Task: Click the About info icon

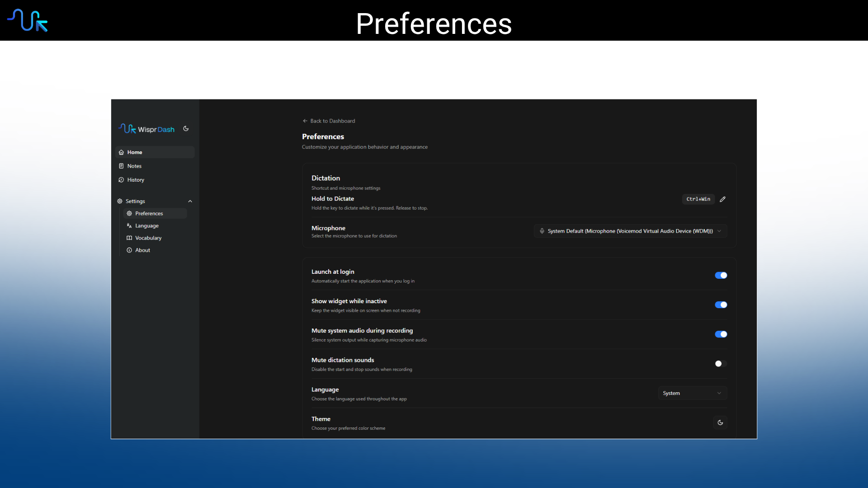Action: (x=129, y=250)
